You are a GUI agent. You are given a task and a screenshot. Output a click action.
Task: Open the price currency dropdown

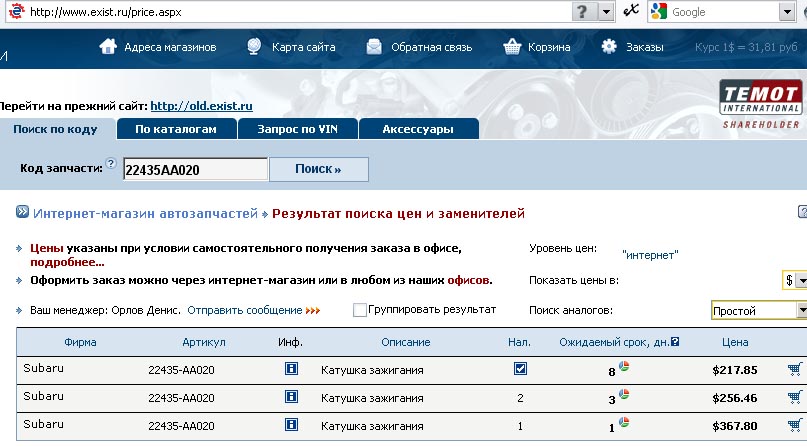[x=799, y=281]
